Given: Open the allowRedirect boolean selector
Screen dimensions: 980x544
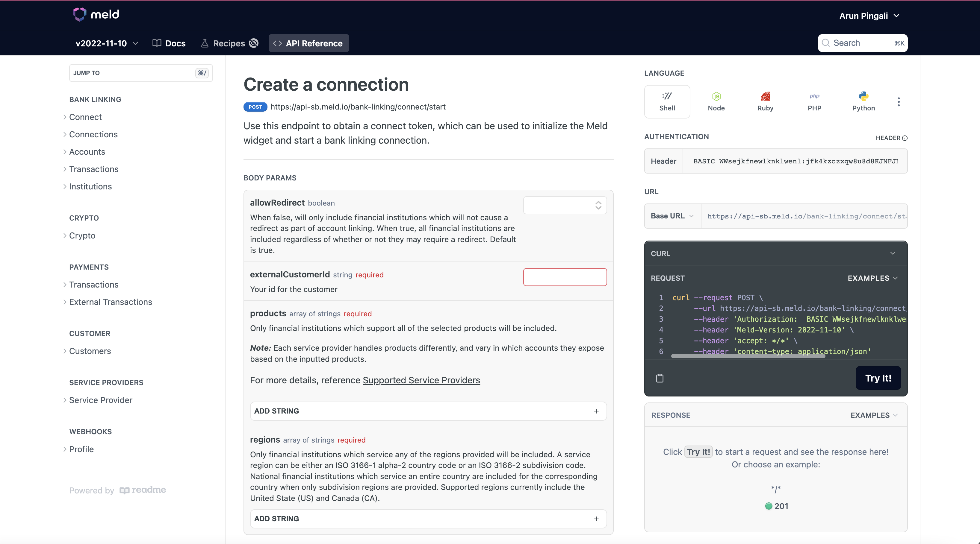Looking at the screenshot, I should tap(565, 205).
